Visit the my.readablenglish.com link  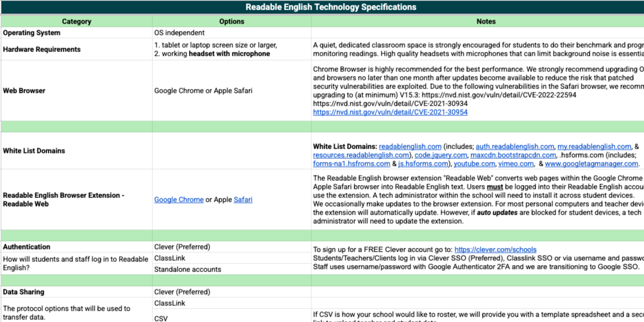pos(595,147)
